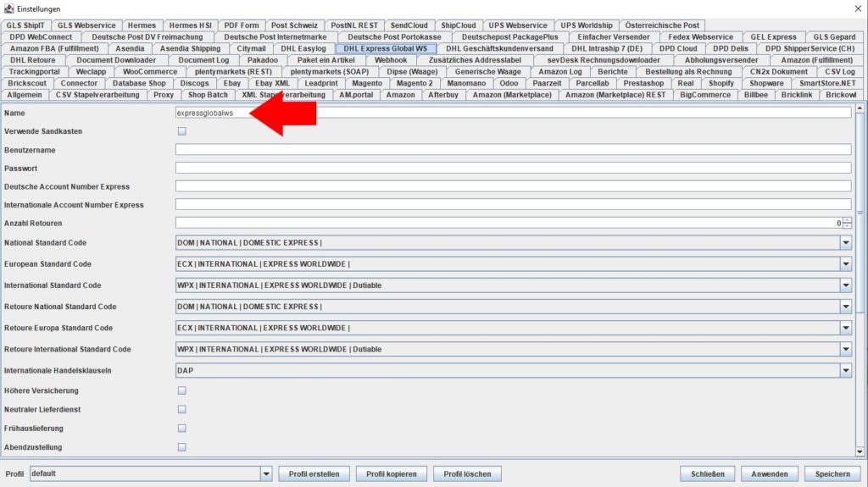Image resolution: width=868 pixels, height=487 pixels.
Task: Click the vertical scrollbar down arrow
Action: [x=860, y=451]
